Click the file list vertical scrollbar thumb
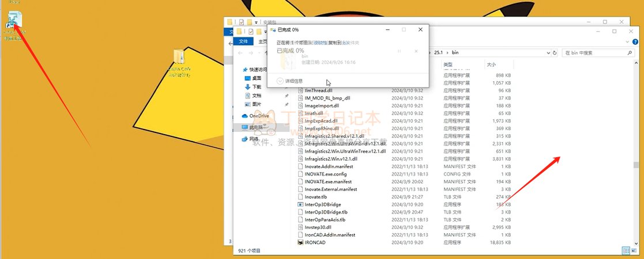Viewport: 644px width, 259px height. (636, 165)
